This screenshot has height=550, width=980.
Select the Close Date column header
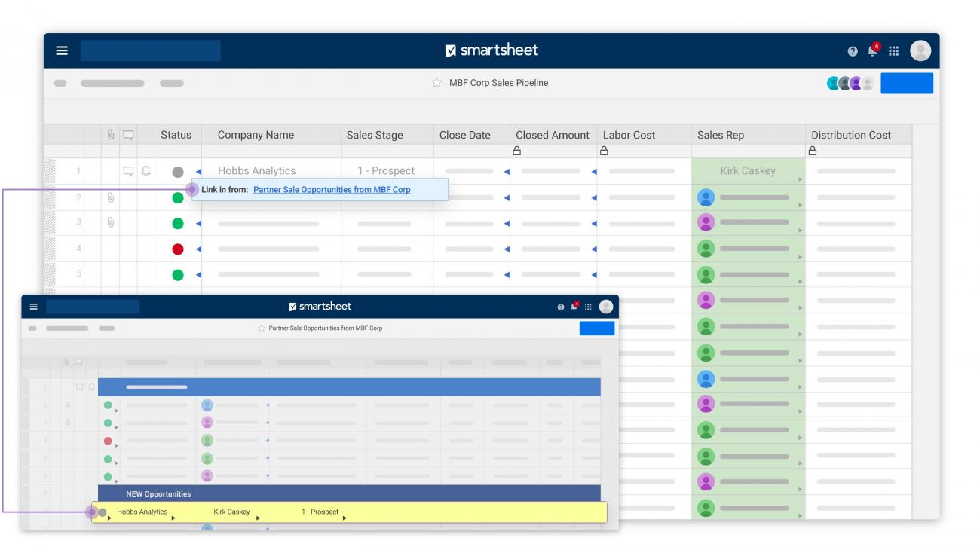pyautogui.click(x=465, y=135)
